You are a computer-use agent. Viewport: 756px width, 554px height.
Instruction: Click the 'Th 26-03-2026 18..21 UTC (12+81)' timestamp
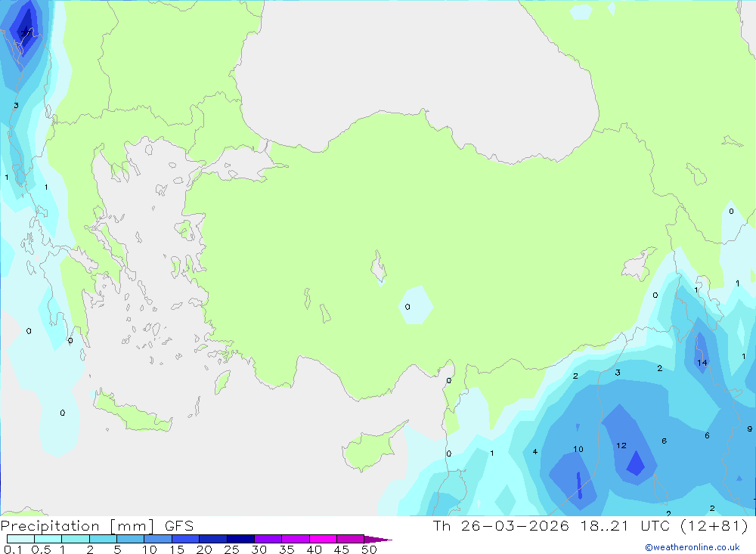click(590, 526)
